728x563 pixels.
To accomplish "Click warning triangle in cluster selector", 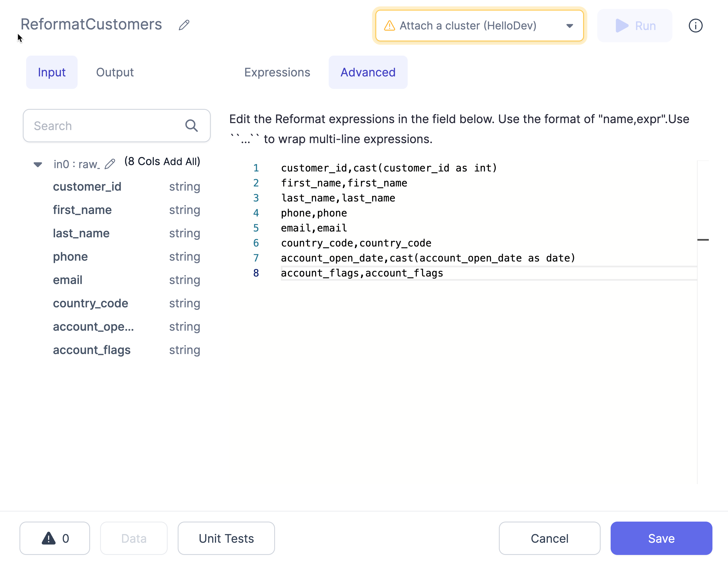I will coord(389,26).
